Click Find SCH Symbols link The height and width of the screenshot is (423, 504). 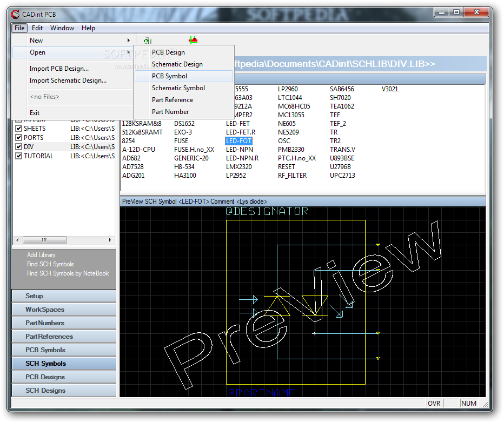[50, 264]
